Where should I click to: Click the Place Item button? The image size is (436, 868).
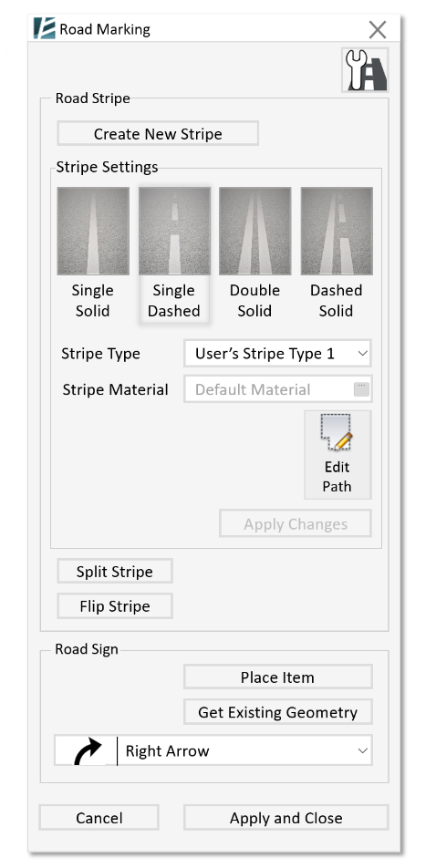pyautogui.click(x=278, y=677)
